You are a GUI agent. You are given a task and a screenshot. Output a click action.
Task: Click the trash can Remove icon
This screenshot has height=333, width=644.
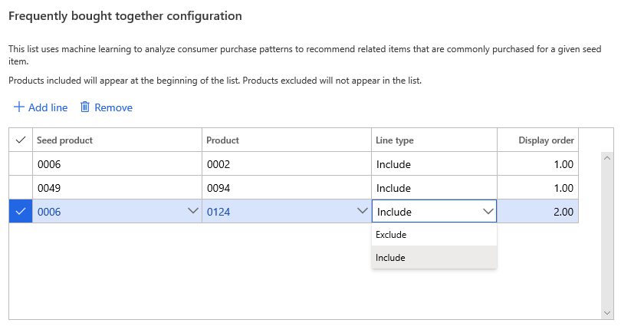(85, 107)
